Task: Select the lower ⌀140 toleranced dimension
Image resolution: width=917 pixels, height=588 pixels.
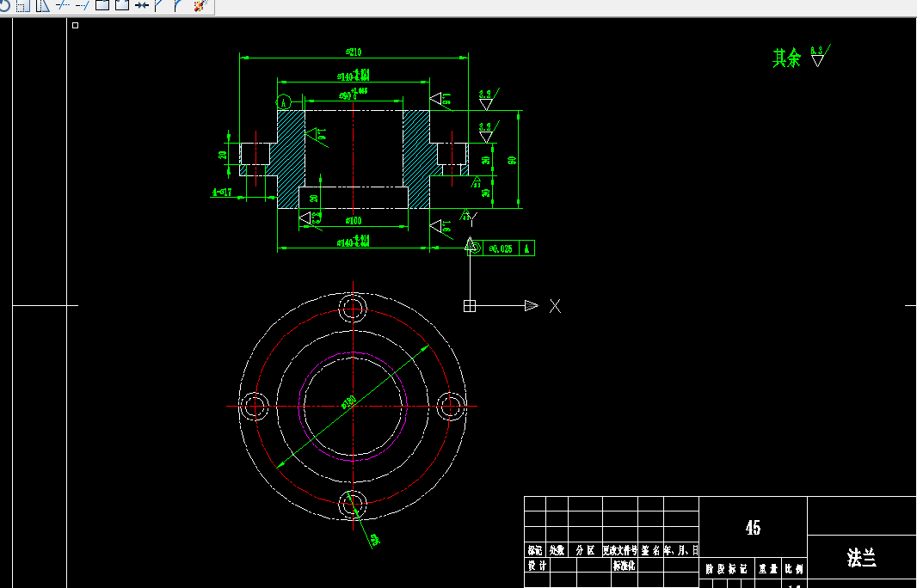Action: click(354, 241)
